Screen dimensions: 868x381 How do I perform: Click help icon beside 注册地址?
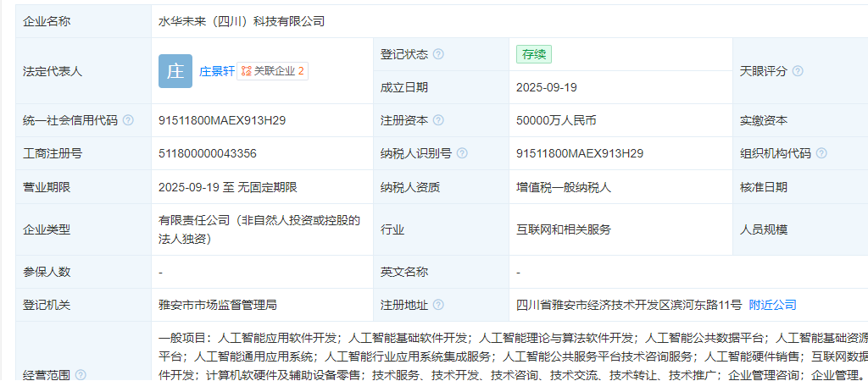click(438, 305)
